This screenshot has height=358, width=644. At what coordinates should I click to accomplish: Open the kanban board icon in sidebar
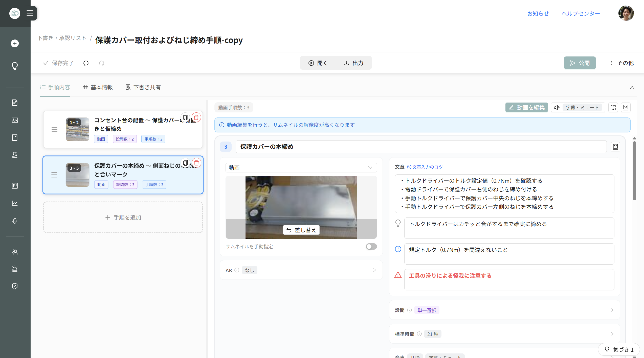[x=15, y=186]
